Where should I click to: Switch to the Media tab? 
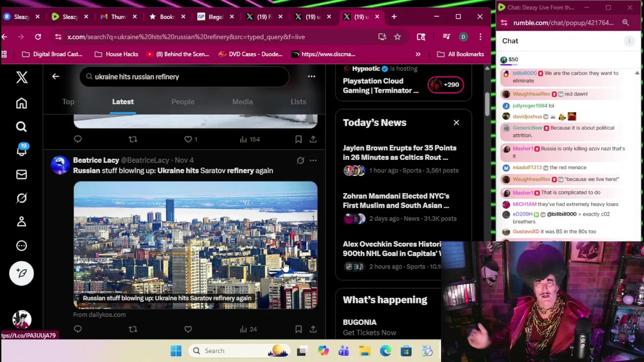243,102
